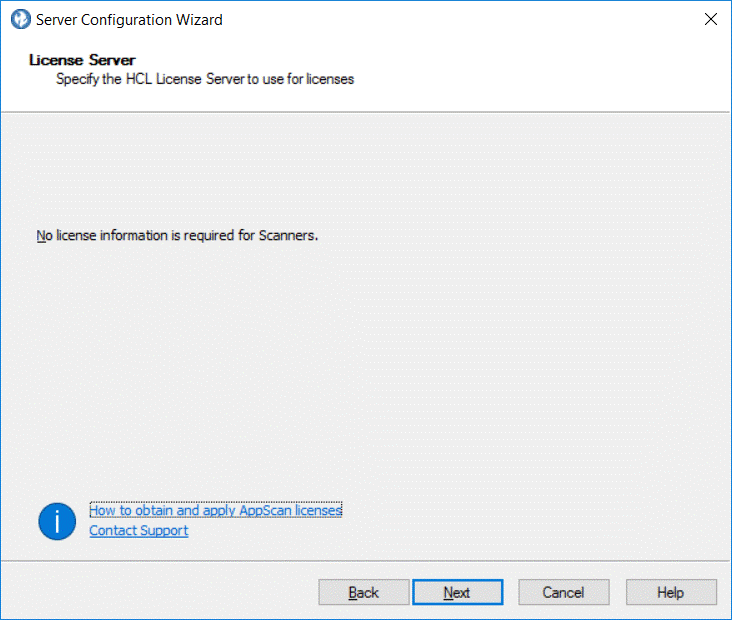Close the Server Configuration Wizard window
The height and width of the screenshot is (620, 732).
(711, 19)
